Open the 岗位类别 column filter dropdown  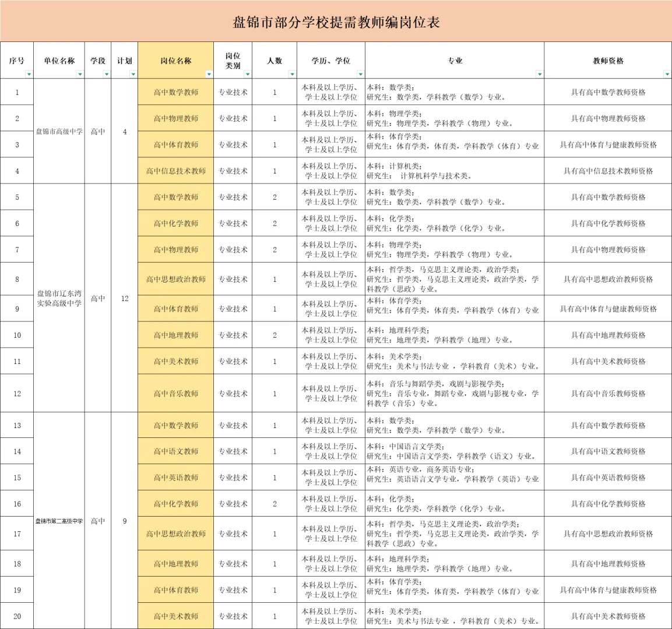248,74
